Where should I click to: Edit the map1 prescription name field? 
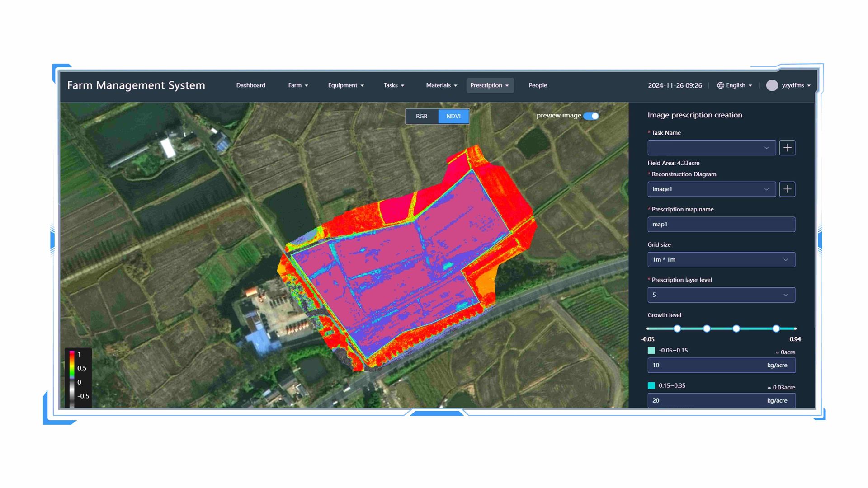(721, 224)
